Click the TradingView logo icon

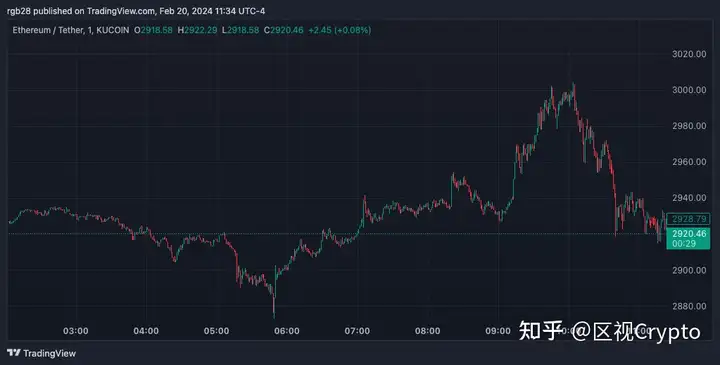tap(14, 353)
